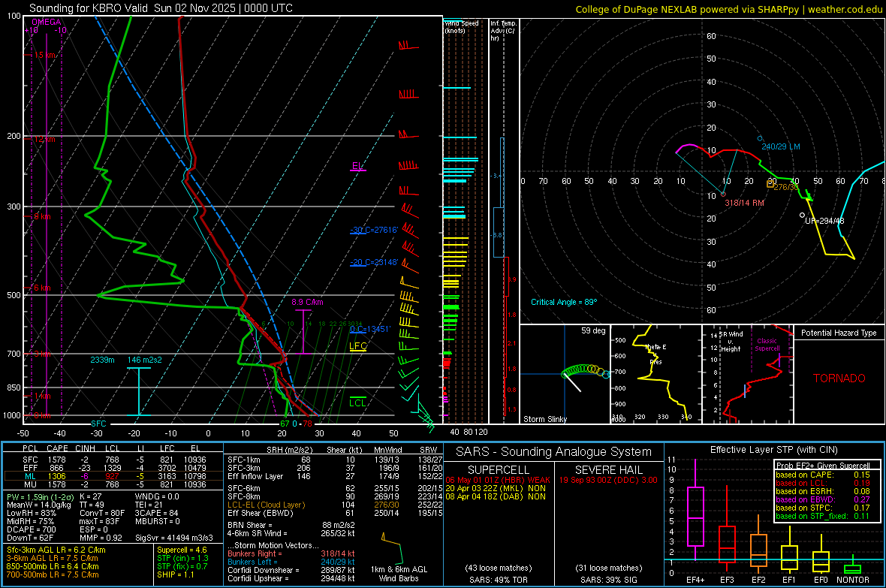This screenshot has width=886, height=588.
Task: Select the EFF parcel row in parcel table
Action: (113, 468)
